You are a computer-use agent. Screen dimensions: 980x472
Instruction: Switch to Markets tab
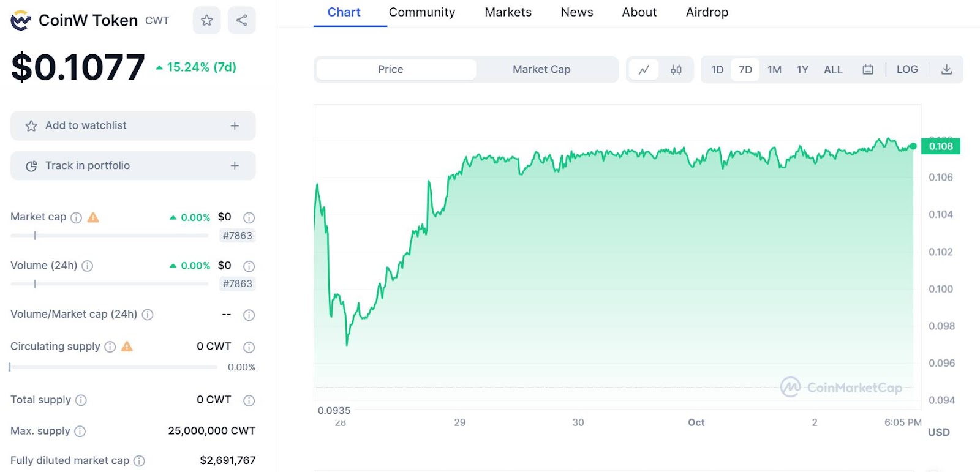(x=508, y=12)
